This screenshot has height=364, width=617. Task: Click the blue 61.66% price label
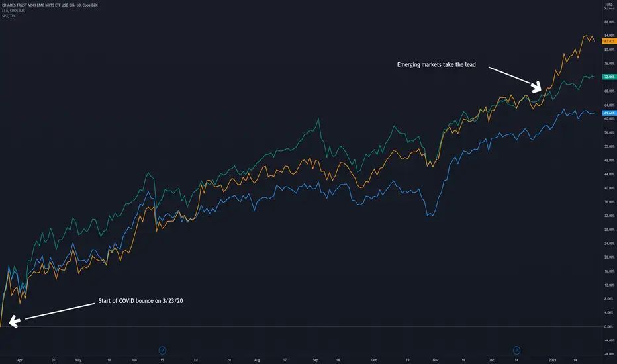[609, 113]
